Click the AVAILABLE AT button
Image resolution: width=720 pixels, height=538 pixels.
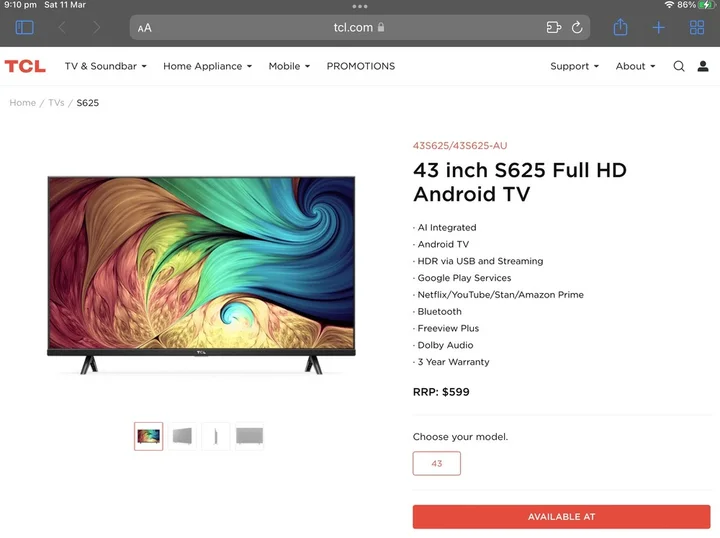561,516
